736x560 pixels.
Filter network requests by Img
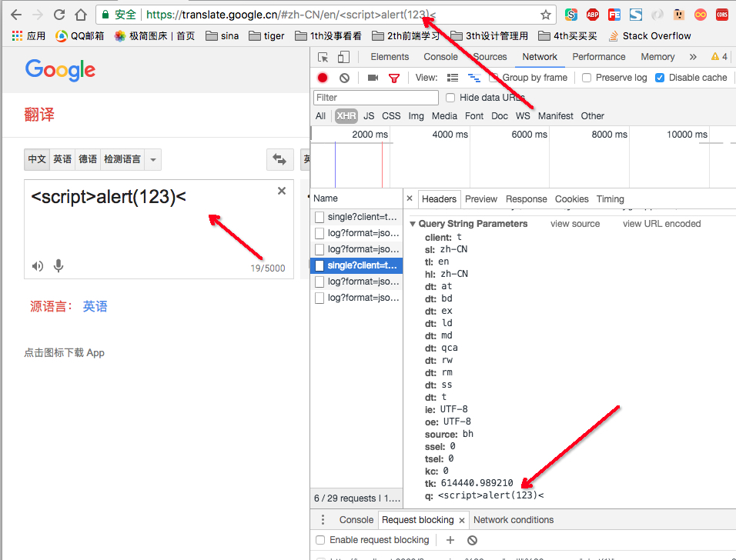coord(416,116)
